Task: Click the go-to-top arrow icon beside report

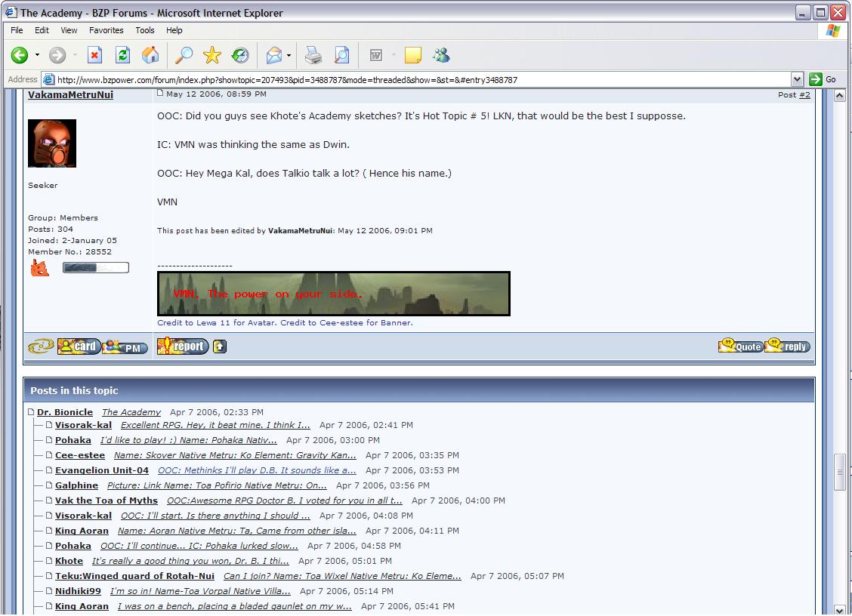Action: tap(220, 346)
